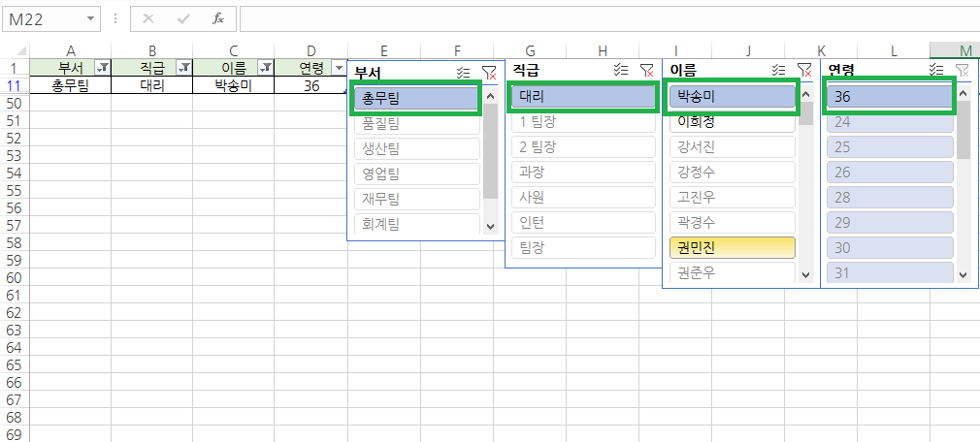This screenshot has width=980, height=442.
Task: Open the 연령 column filter dropdown
Action: (339, 68)
